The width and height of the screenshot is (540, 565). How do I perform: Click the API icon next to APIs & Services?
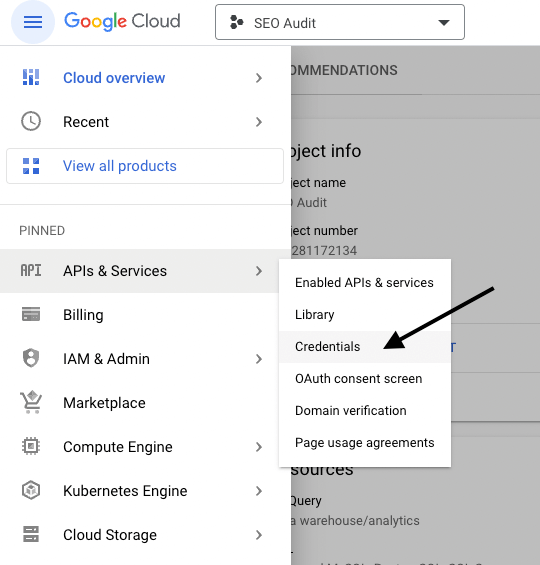pos(31,271)
